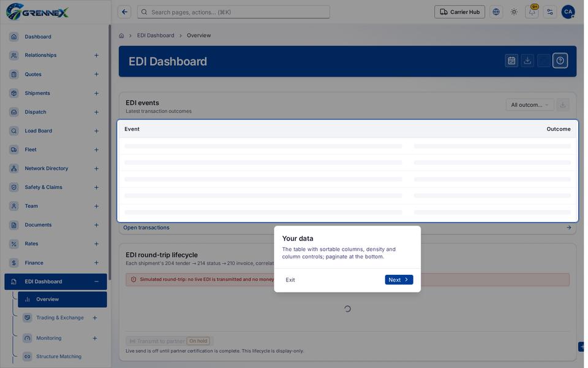Open the calendar icon in EDI Dashboard banner
Screen dimensions: 588x368
[x=511, y=61]
